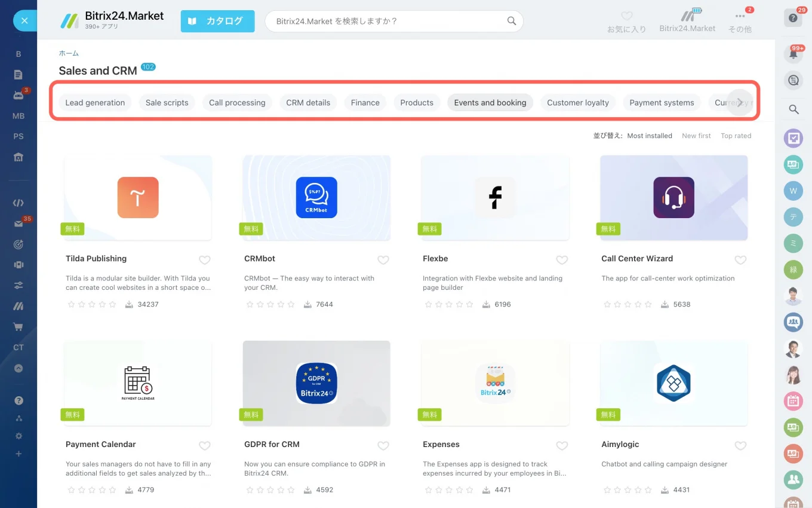
Task: Sort apps by New first
Action: click(x=696, y=136)
